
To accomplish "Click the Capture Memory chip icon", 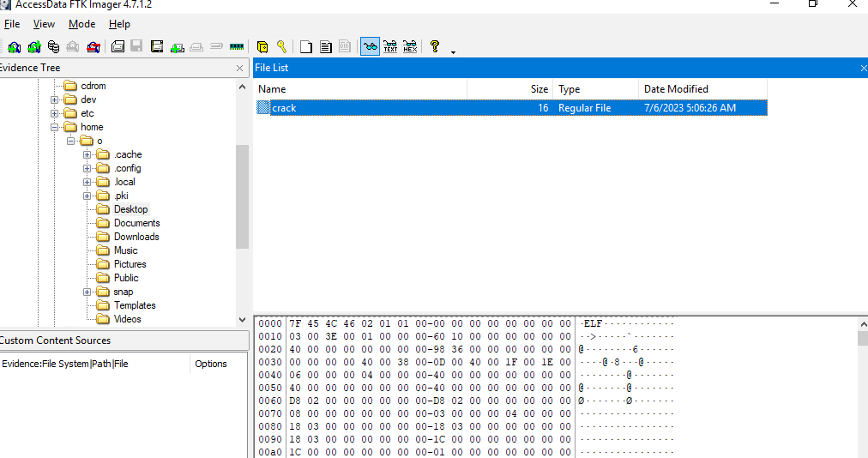I will tap(237, 47).
